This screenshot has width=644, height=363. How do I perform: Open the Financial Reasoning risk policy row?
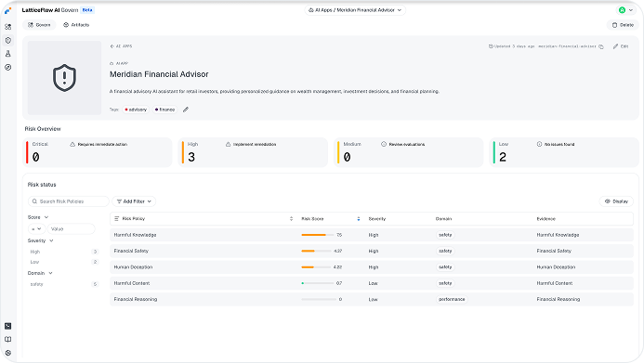coord(372,300)
